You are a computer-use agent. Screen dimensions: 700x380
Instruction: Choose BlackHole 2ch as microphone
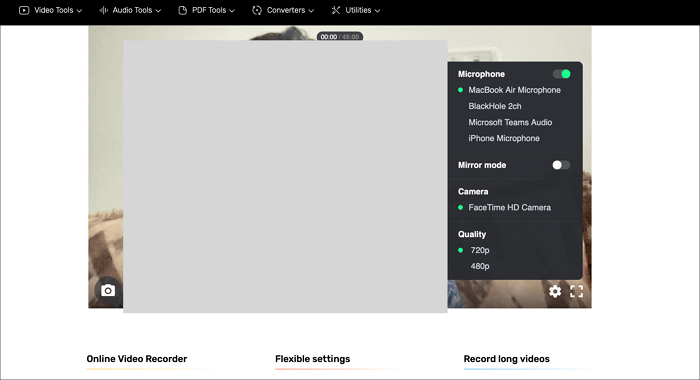tap(495, 106)
